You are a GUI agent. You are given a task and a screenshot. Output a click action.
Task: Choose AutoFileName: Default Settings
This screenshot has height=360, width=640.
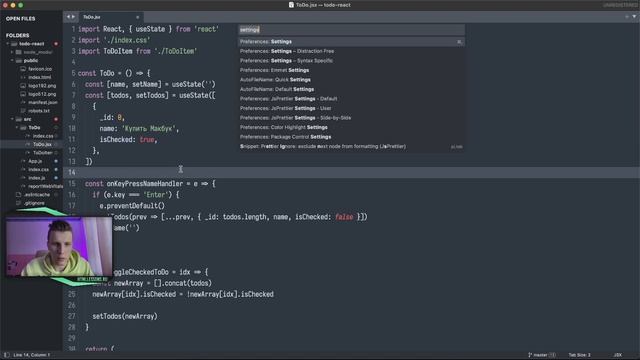coord(351,89)
